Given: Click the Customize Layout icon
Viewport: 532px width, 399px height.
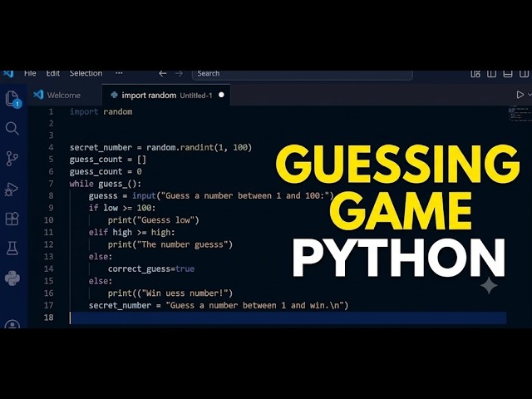Looking at the screenshot, I should pos(475,74).
